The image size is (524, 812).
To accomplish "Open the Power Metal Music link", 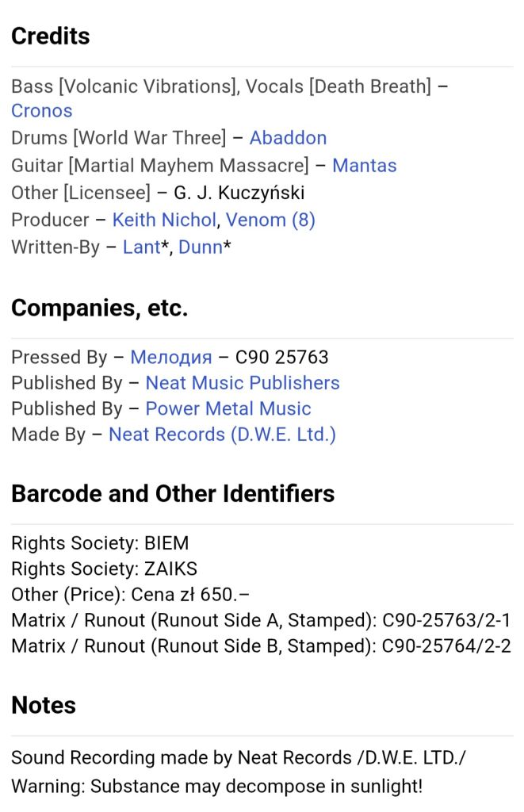I will coord(228,408).
